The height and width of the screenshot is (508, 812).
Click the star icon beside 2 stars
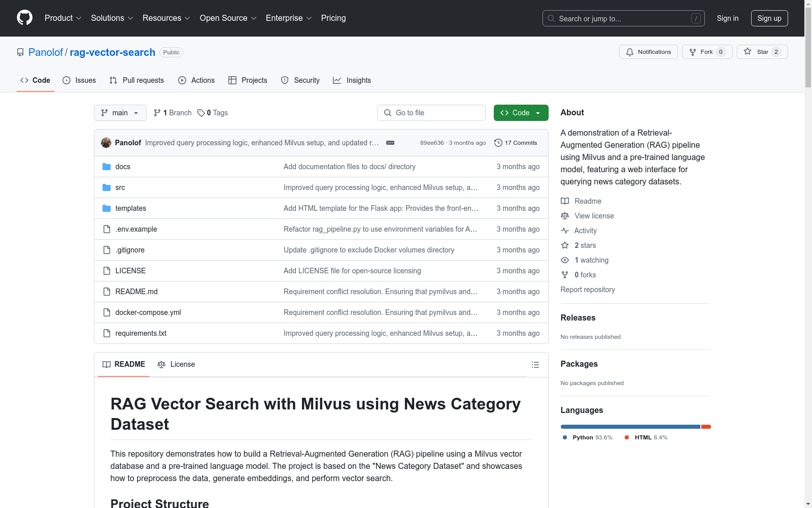(565, 245)
